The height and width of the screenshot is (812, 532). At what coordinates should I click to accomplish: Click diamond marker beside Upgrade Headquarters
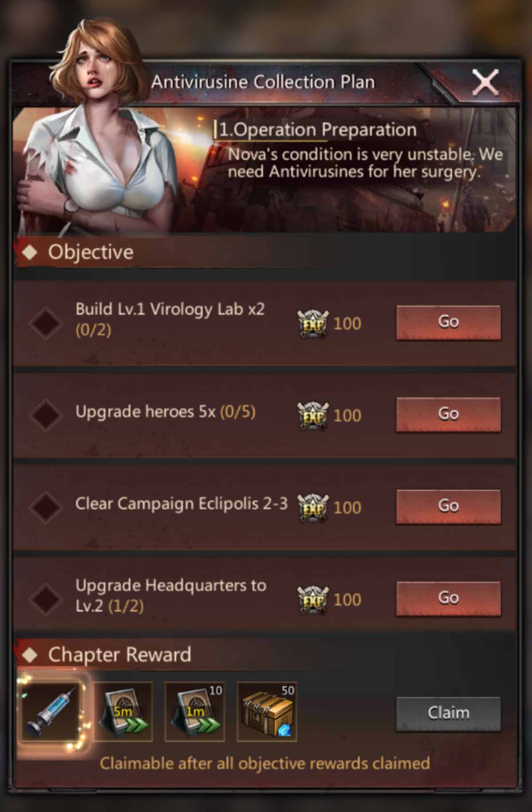pos(45,599)
